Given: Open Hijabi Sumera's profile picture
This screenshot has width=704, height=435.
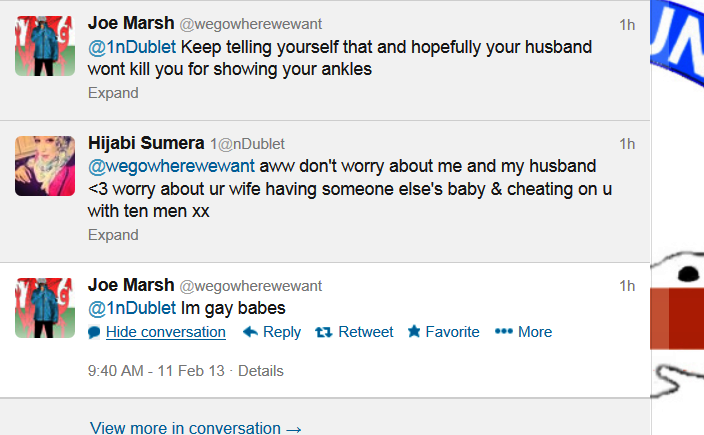Looking at the screenshot, I should pyautogui.click(x=45, y=166).
